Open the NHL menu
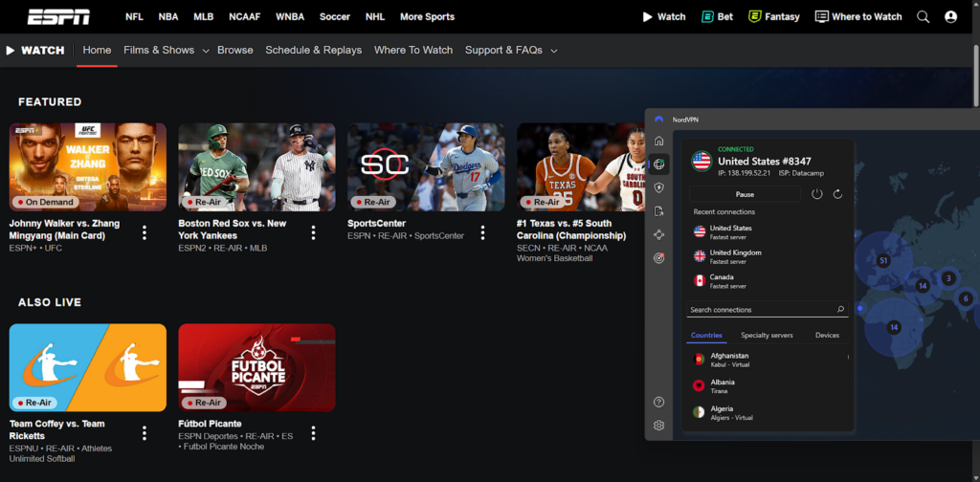The height and width of the screenshot is (482, 980). 375,17
